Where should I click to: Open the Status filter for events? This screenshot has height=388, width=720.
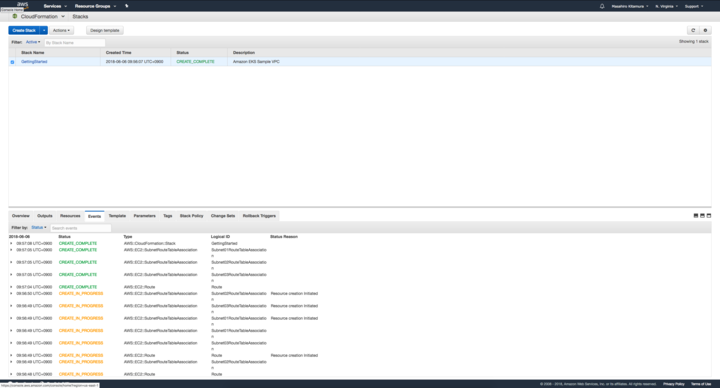coord(39,228)
